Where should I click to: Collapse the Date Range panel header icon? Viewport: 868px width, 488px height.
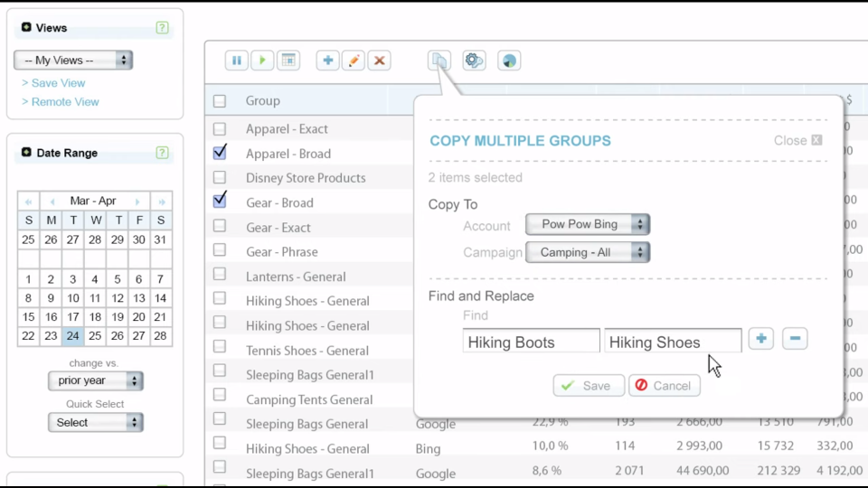26,152
